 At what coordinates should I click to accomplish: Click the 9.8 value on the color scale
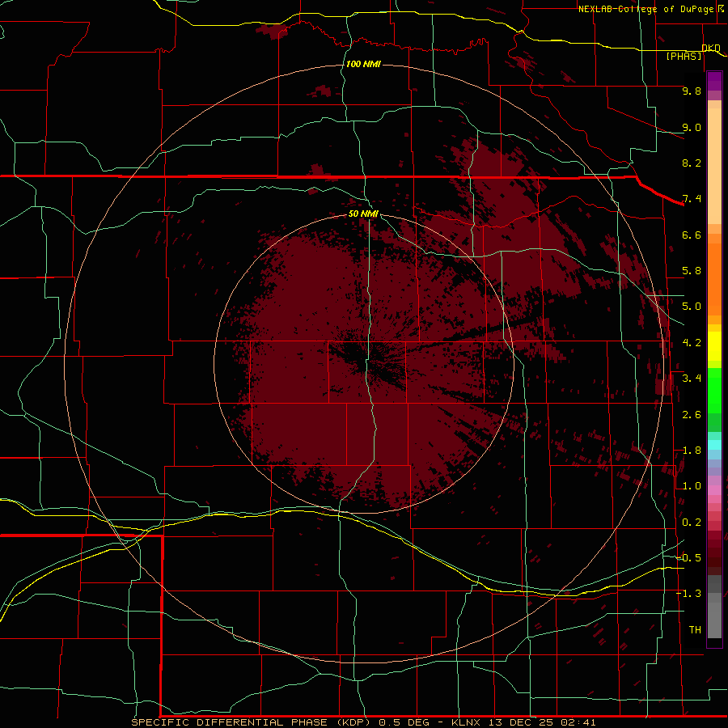[692, 91]
